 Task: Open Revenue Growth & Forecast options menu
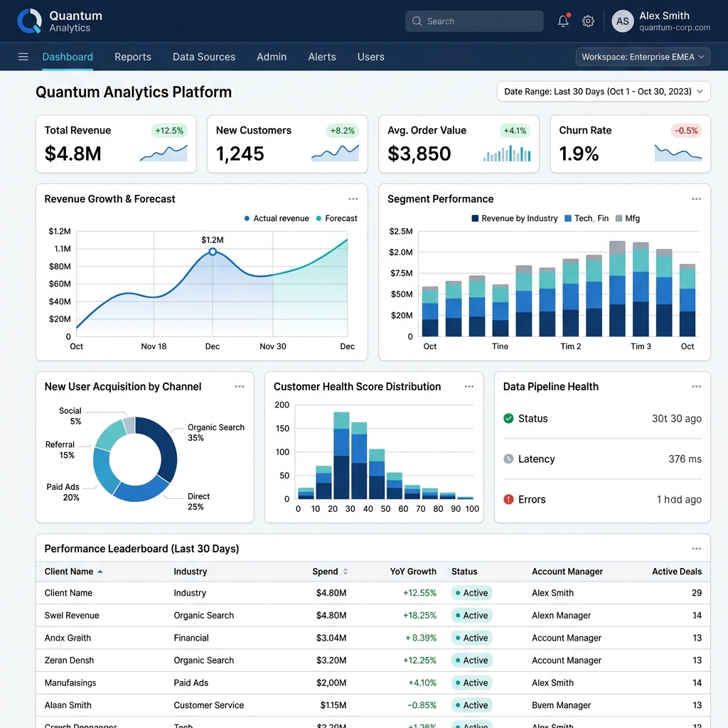point(353,199)
